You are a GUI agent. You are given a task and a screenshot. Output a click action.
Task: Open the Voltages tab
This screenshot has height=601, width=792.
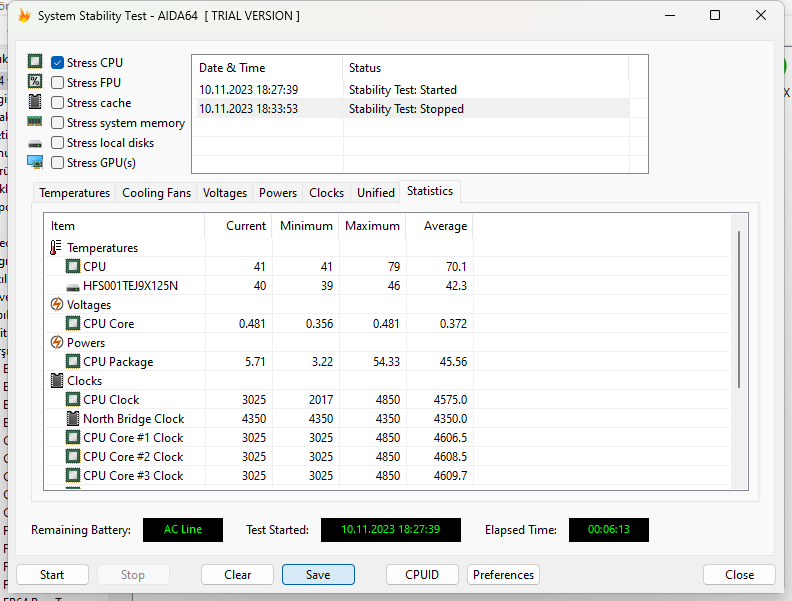(x=225, y=193)
